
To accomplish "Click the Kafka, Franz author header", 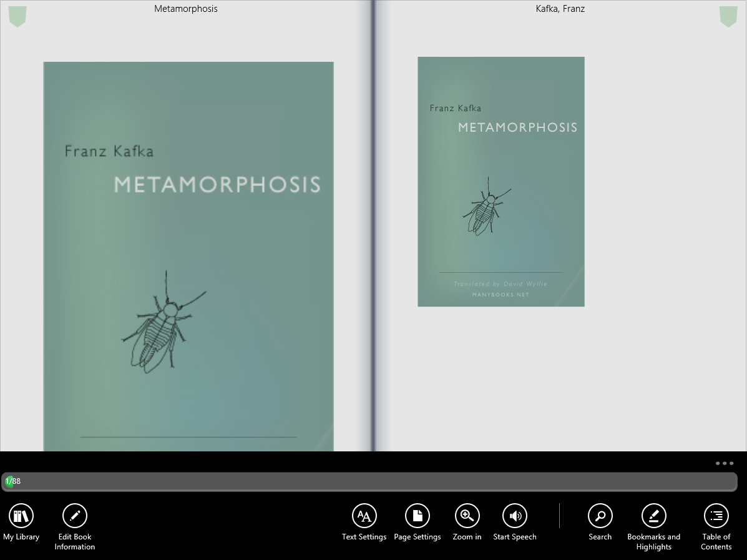I will (x=560, y=9).
